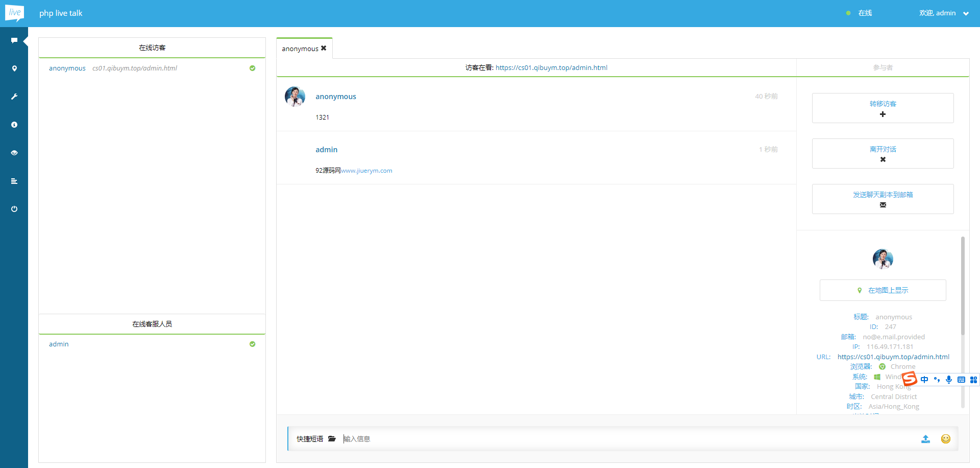Click the 在地图上显示 button
Image resolution: width=980 pixels, height=468 pixels.
click(883, 290)
